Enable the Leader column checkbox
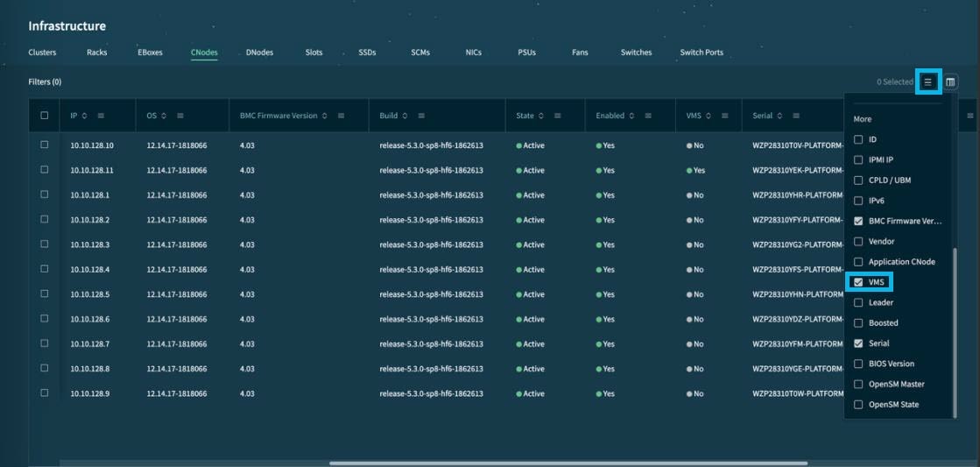 [x=858, y=302]
